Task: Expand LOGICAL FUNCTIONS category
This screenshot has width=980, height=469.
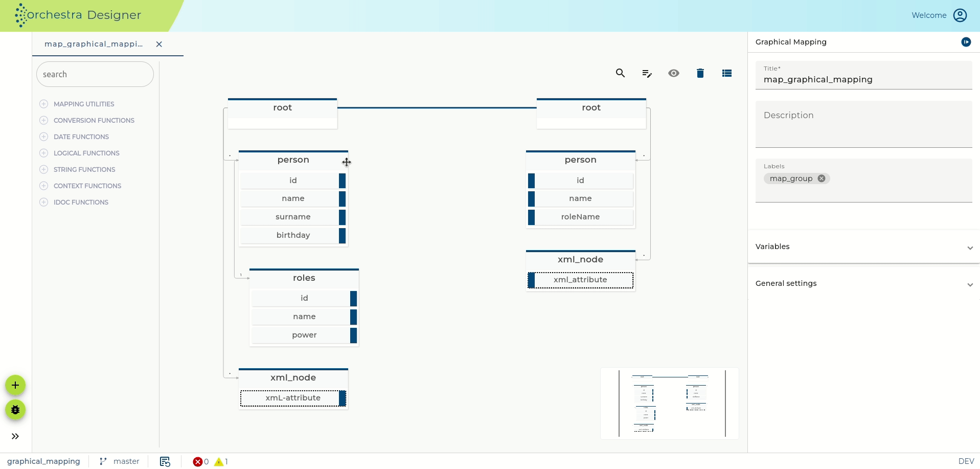Action: [x=44, y=153]
